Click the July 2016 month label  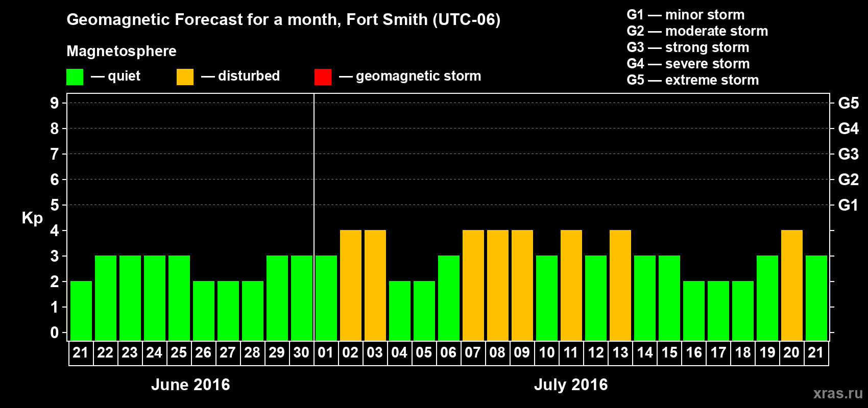pyautogui.click(x=571, y=385)
